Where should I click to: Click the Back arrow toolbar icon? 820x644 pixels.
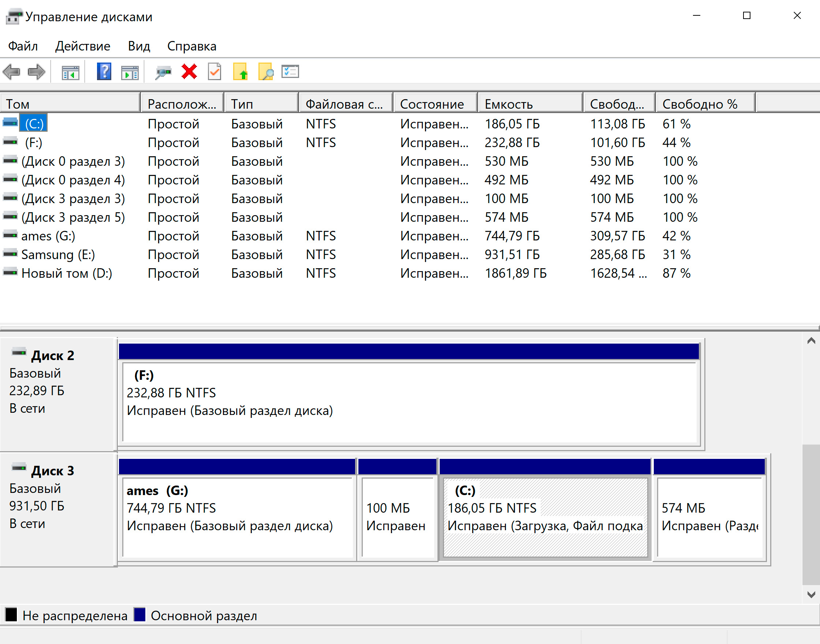click(x=11, y=72)
